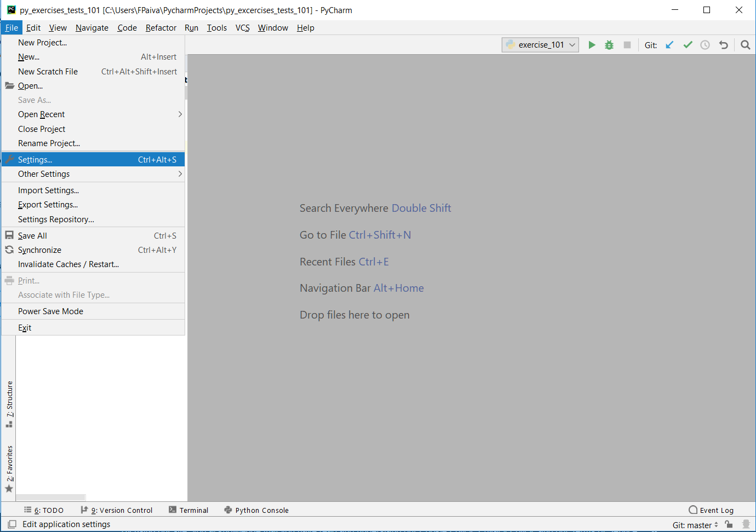756x532 pixels.
Task: Show Git history clock icon
Action: (x=705, y=45)
